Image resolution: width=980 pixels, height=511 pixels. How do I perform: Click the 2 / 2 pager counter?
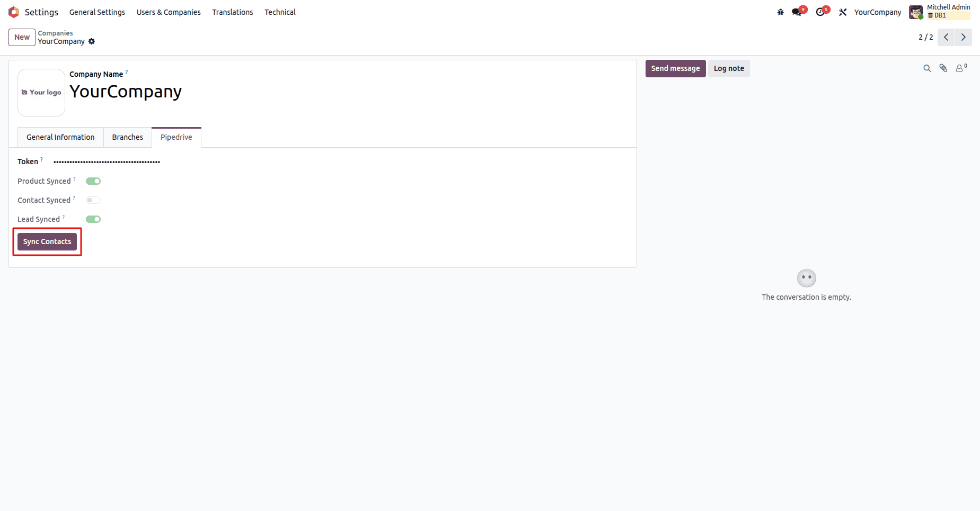pyautogui.click(x=925, y=37)
